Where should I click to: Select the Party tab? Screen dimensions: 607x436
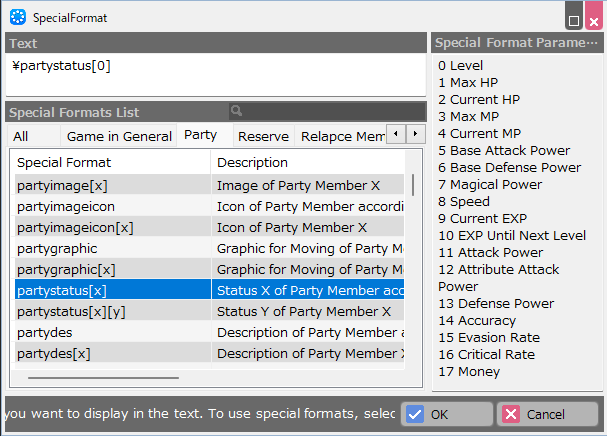(x=205, y=135)
